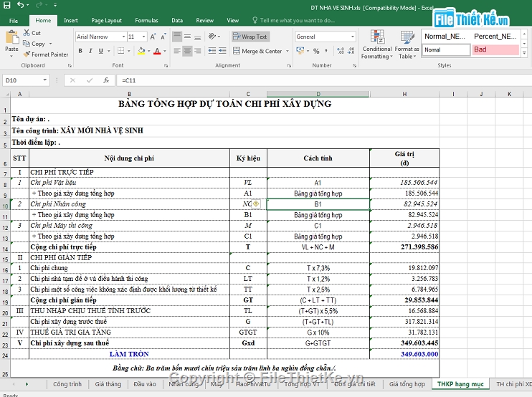Expand the font size dropdown

tap(144, 37)
